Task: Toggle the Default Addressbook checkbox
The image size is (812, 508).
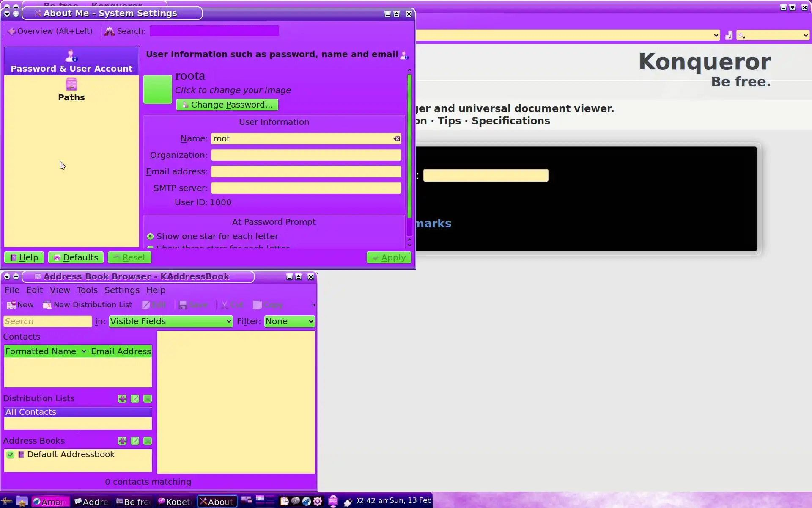Action: coord(11,455)
